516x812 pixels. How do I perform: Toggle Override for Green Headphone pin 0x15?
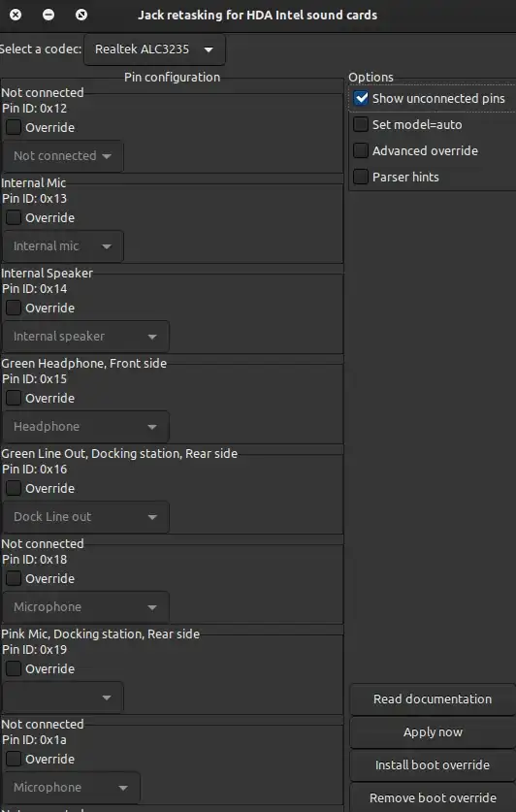click(14, 398)
